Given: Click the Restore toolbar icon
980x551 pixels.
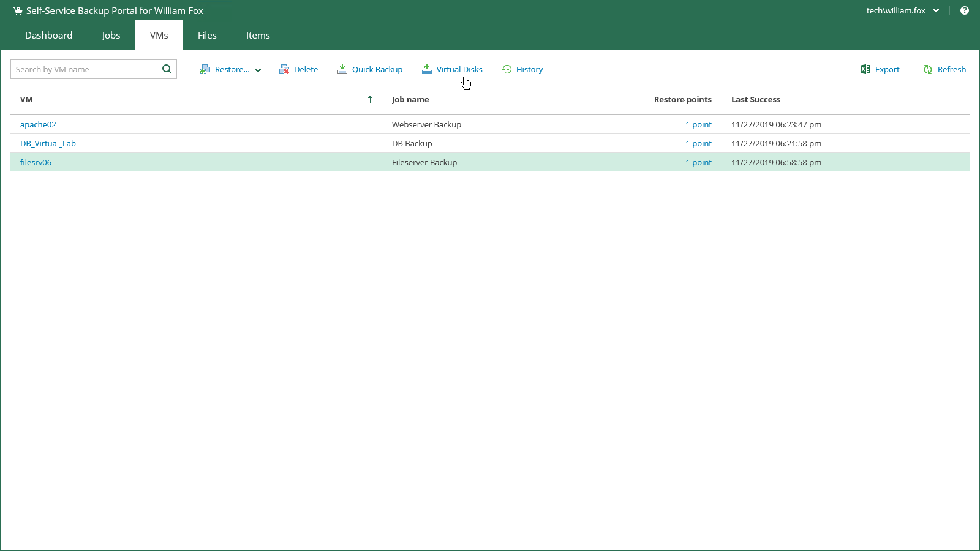Looking at the screenshot, I should point(205,70).
